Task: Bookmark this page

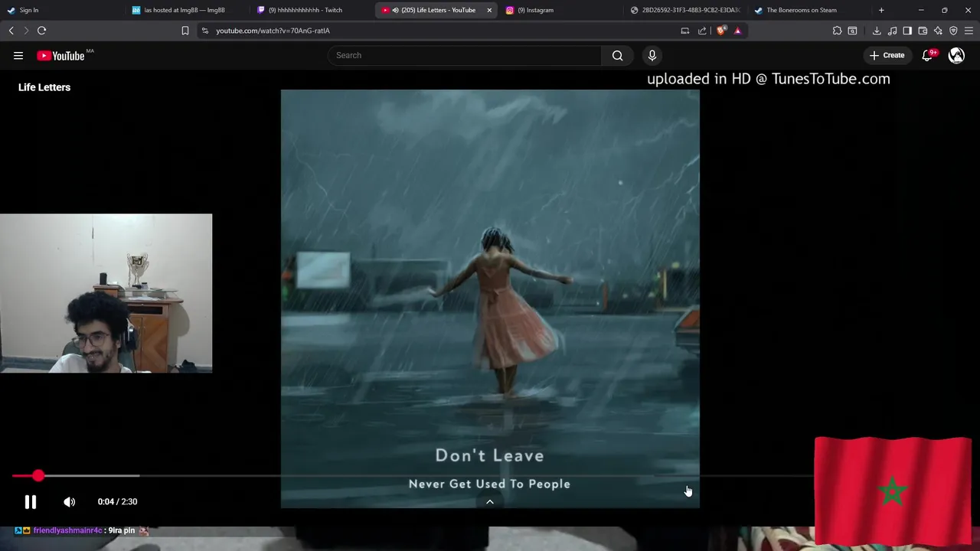Action: click(x=185, y=31)
